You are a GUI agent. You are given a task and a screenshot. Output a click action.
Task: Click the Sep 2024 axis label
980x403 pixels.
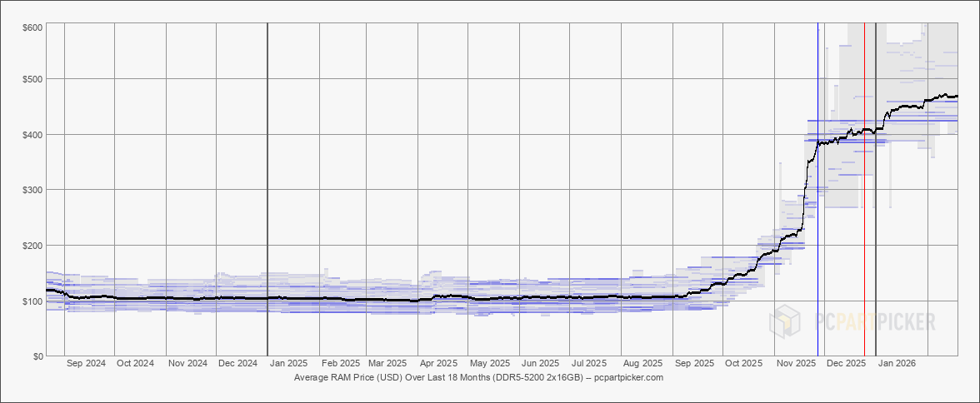tap(86, 363)
